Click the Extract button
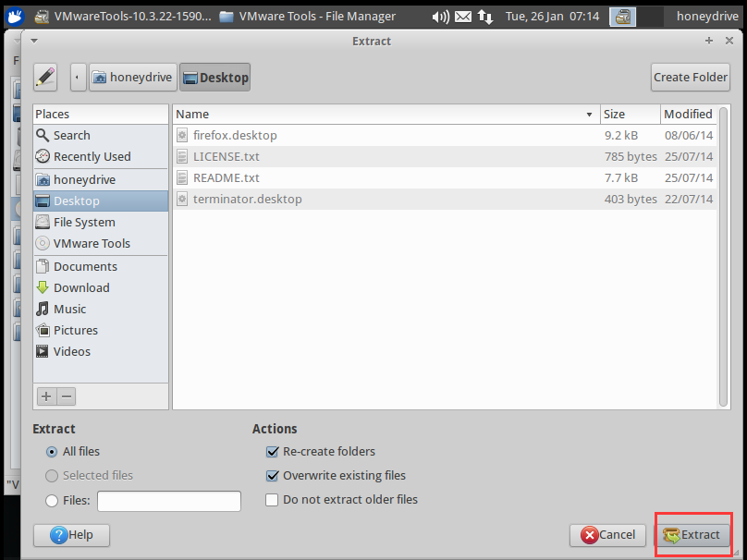This screenshot has height=560, width=747. click(693, 535)
